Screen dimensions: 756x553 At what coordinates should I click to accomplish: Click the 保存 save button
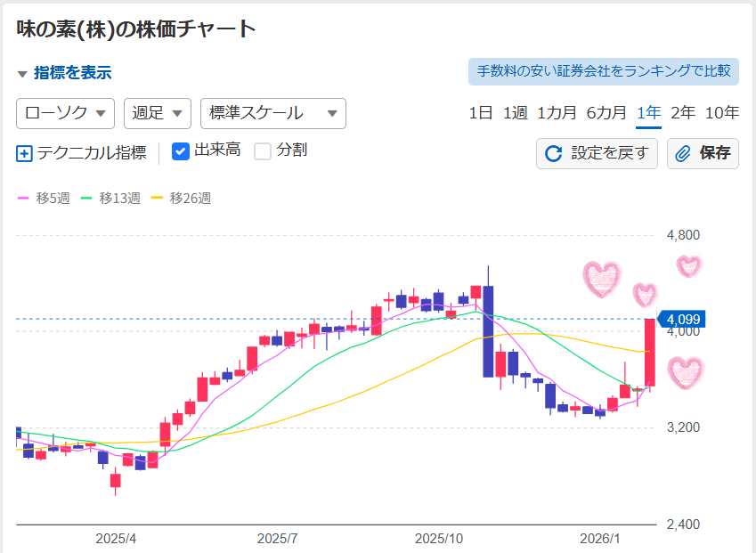[x=703, y=154]
